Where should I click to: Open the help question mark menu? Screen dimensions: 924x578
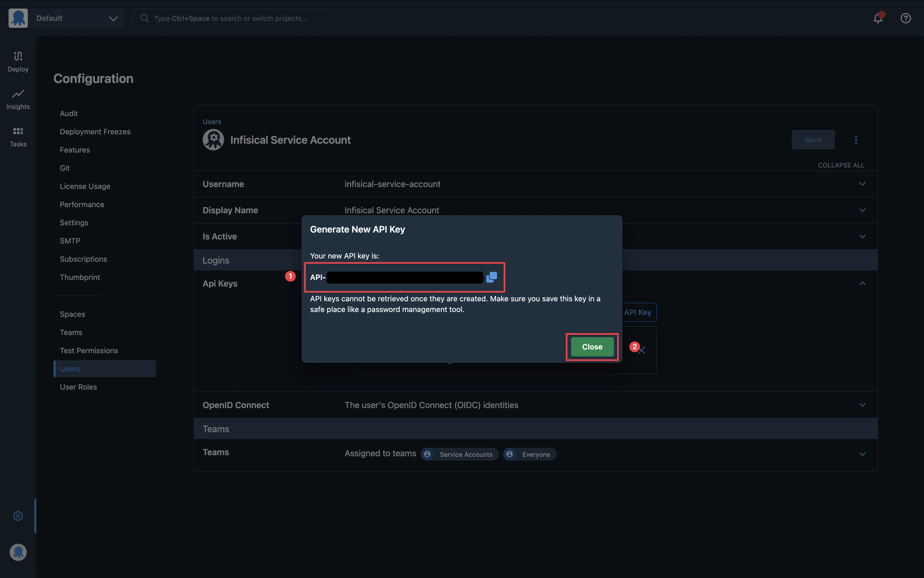(906, 18)
